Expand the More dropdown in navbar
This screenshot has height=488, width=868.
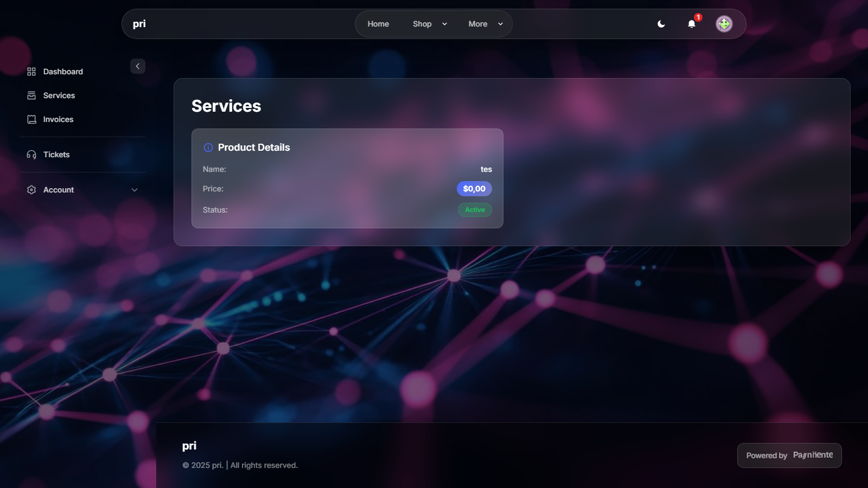pyautogui.click(x=486, y=24)
